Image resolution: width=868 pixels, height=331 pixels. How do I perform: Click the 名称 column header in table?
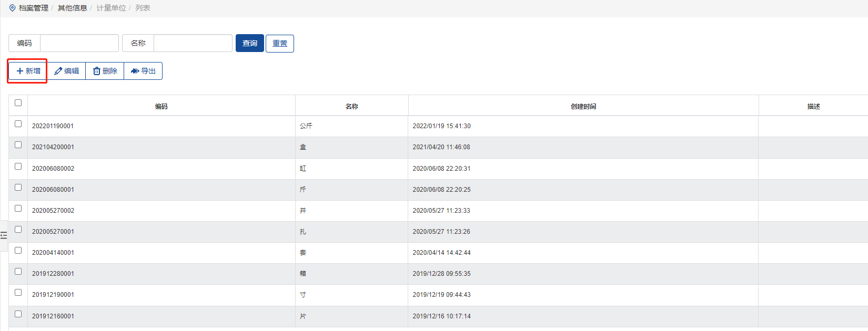coord(352,107)
